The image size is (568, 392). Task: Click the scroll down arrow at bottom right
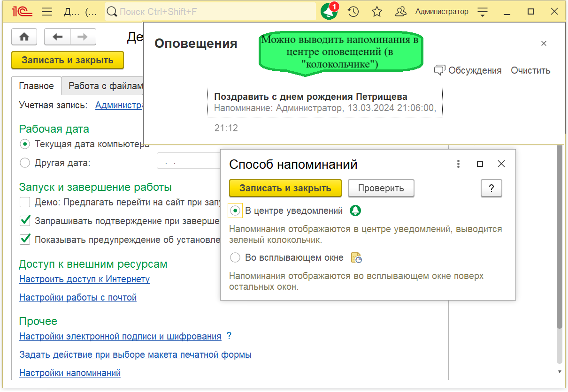559,371
